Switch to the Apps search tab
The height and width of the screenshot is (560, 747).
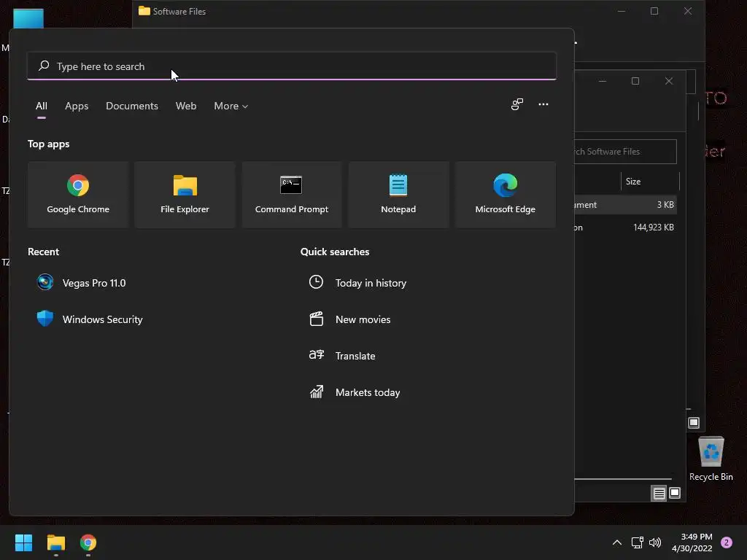coord(77,106)
